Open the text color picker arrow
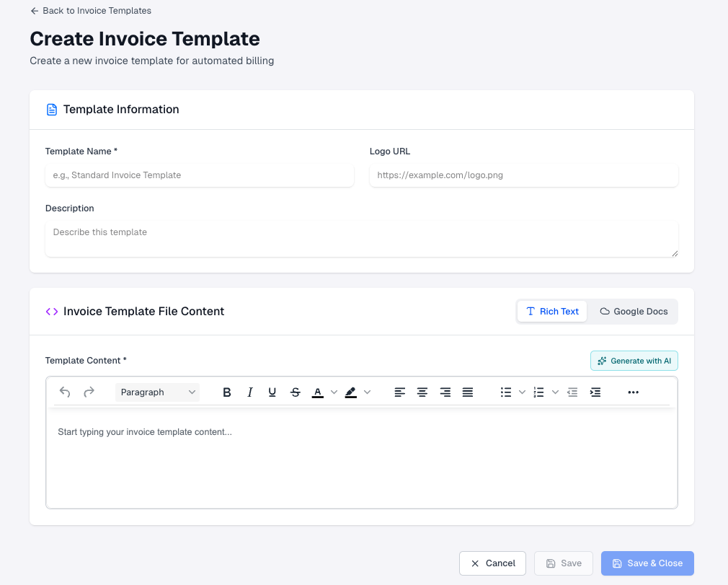The height and width of the screenshot is (585, 728). coord(334,392)
